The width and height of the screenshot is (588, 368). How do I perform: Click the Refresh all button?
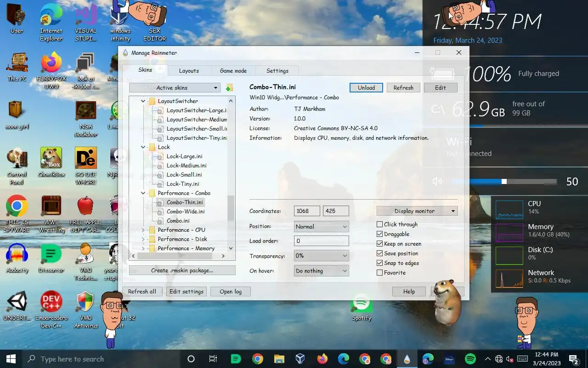coord(142,292)
